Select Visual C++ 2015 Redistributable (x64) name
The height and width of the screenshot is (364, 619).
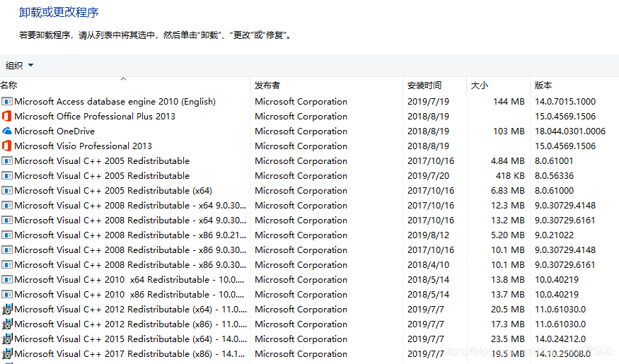pyautogui.click(x=130, y=339)
